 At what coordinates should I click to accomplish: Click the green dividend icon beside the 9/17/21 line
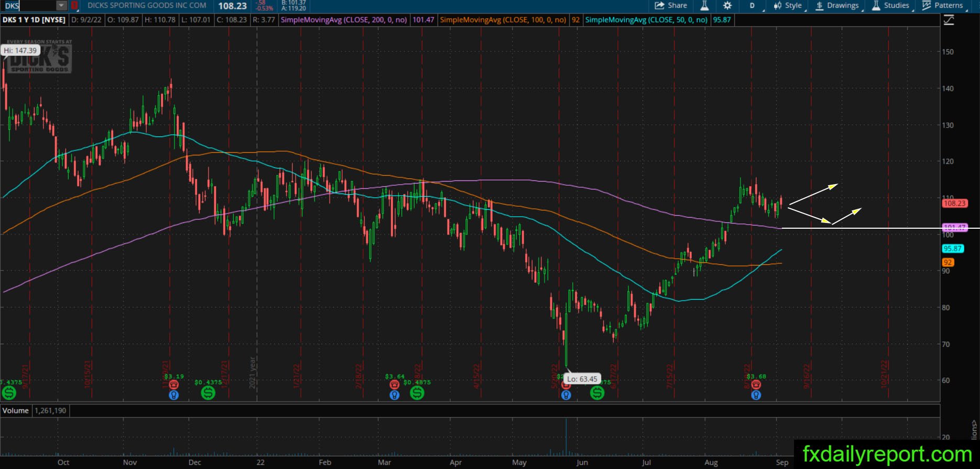(9, 392)
